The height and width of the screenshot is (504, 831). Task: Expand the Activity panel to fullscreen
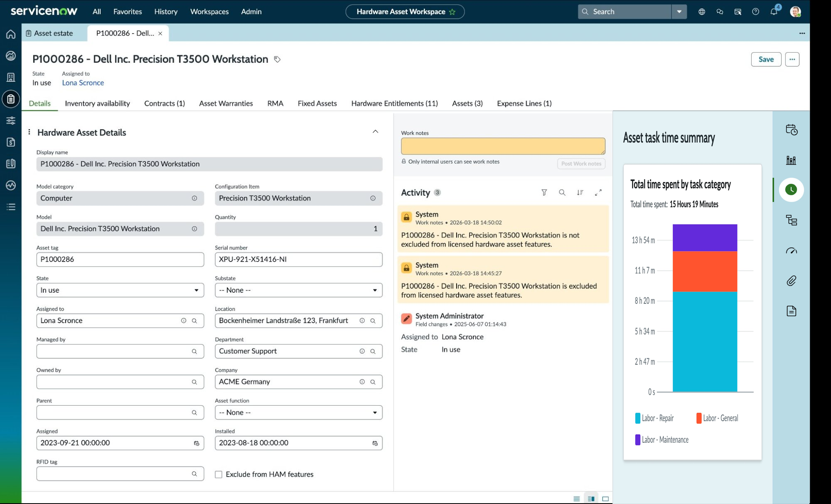pos(598,193)
